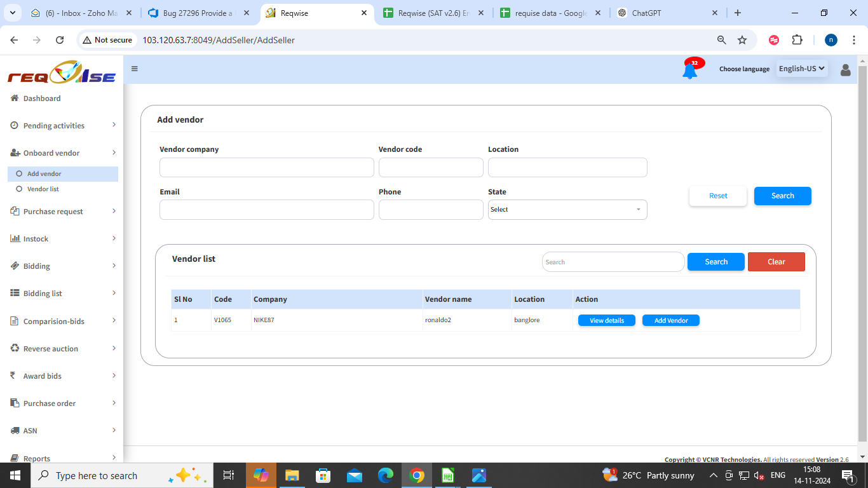The image size is (868, 488).
Task: Open the Windows Start menu
Action: point(15,475)
